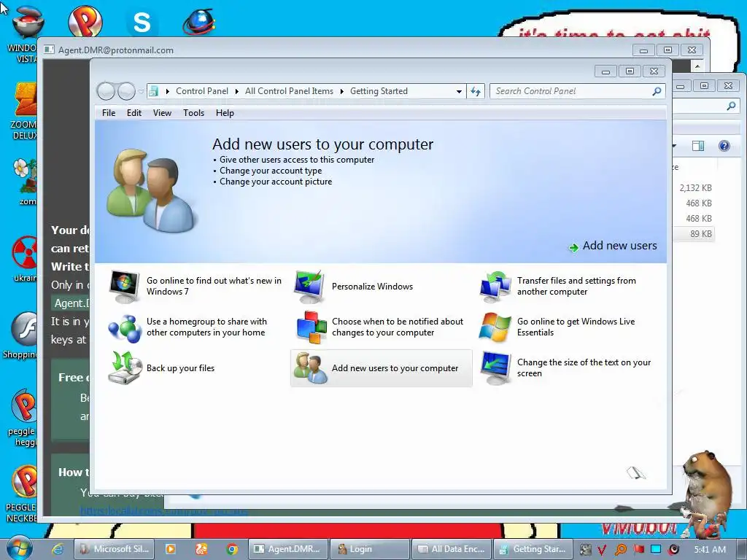The image size is (747, 560).
Task: Open the address bar history dropdown arrow
Action: pos(459,91)
